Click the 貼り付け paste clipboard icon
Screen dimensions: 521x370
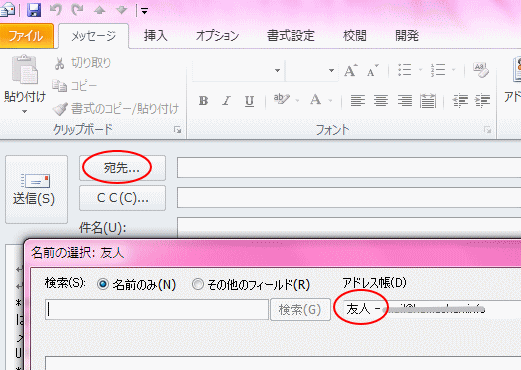point(25,69)
